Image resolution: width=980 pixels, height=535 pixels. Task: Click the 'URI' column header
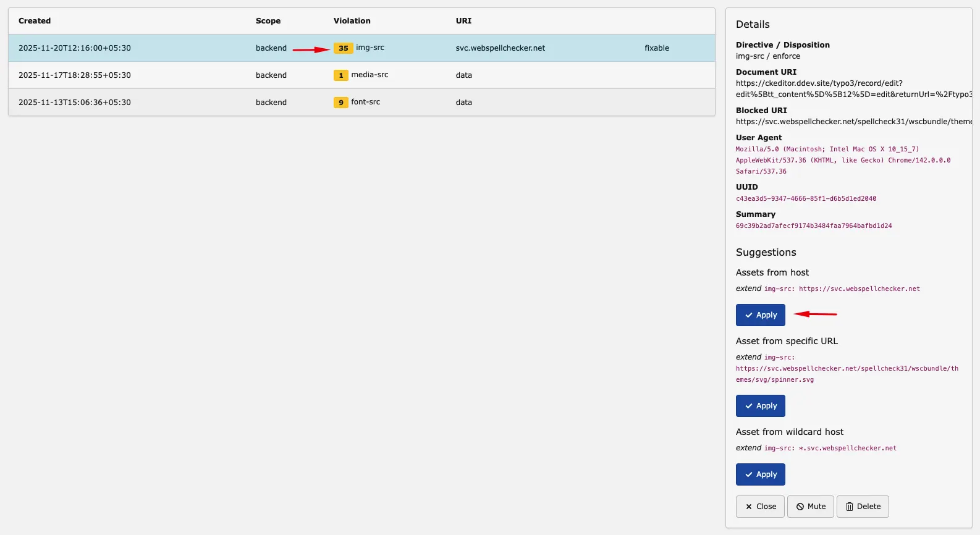tap(463, 21)
